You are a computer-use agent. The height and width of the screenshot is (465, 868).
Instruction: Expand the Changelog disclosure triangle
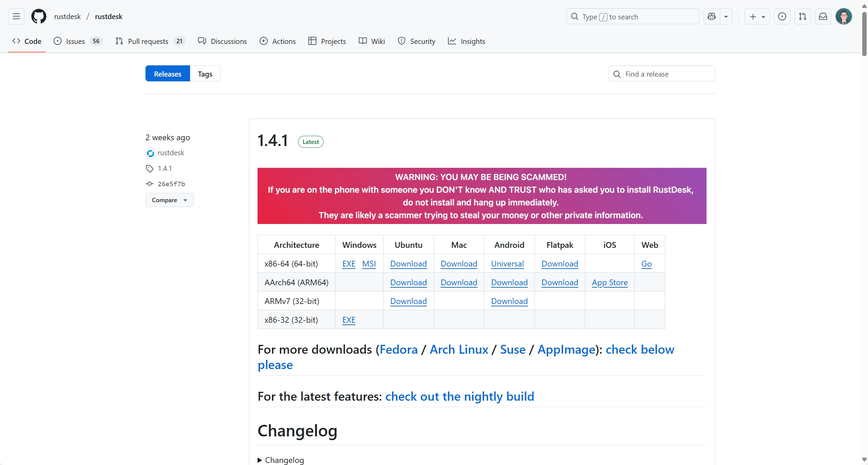(x=260, y=460)
